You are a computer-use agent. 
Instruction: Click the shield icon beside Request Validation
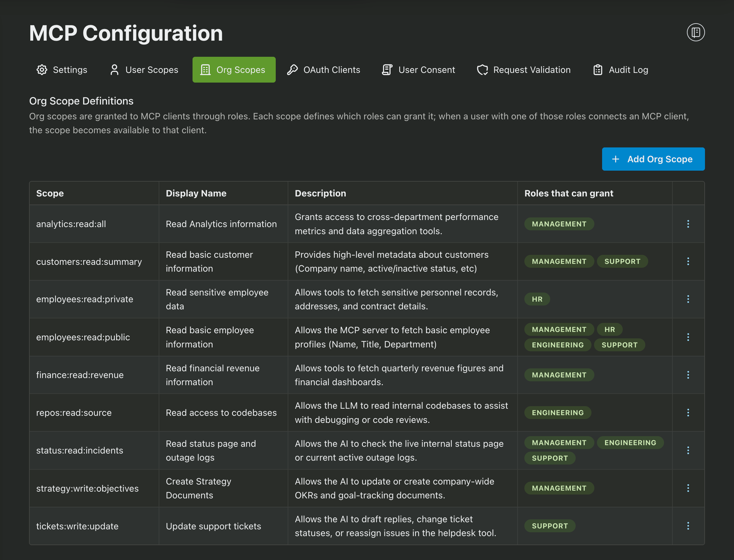click(x=482, y=70)
